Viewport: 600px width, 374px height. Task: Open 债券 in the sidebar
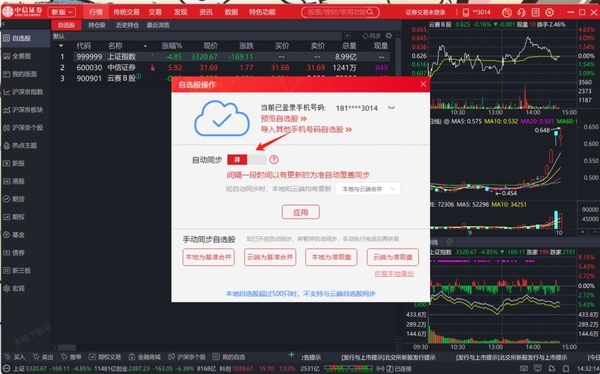coord(15,253)
